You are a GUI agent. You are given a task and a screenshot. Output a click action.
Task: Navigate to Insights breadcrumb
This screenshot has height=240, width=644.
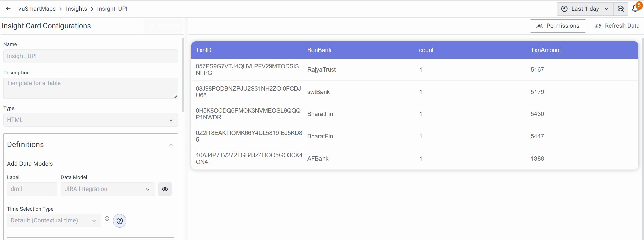[x=76, y=9]
